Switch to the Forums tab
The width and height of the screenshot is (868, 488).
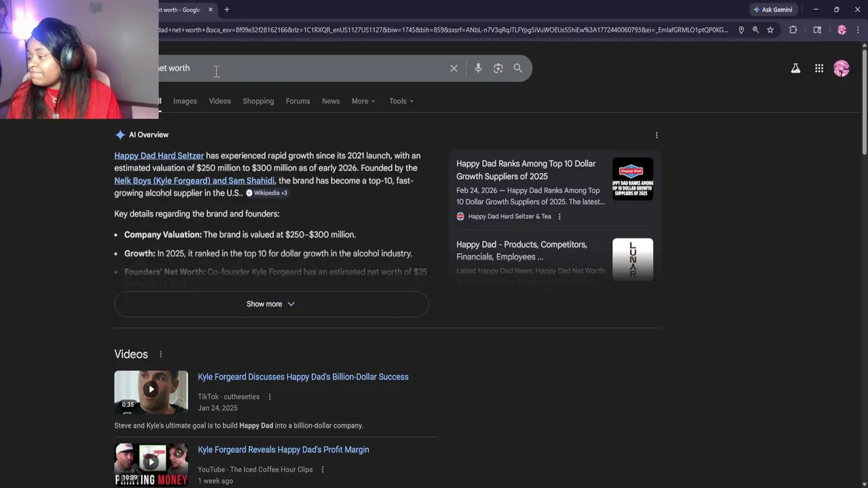tap(298, 101)
